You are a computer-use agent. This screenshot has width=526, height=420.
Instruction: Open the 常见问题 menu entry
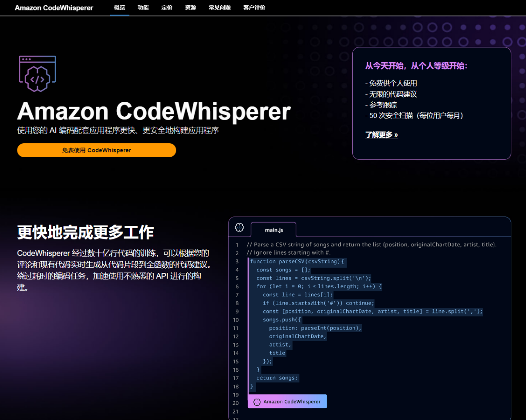tap(219, 7)
